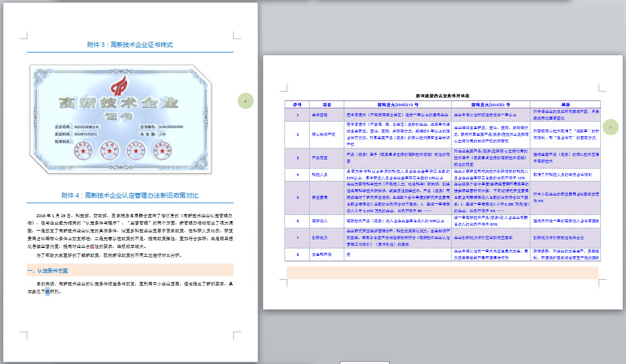Image resolution: width=626 pixels, height=364 pixels.
Task: Click the green page number 7 badge
Action: pyautogui.click(x=610, y=127)
